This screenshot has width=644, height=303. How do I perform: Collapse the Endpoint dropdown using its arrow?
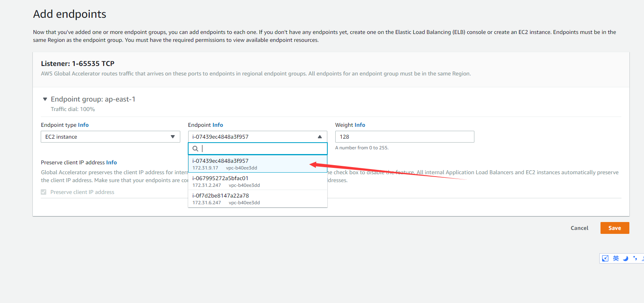(x=319, y=137)
